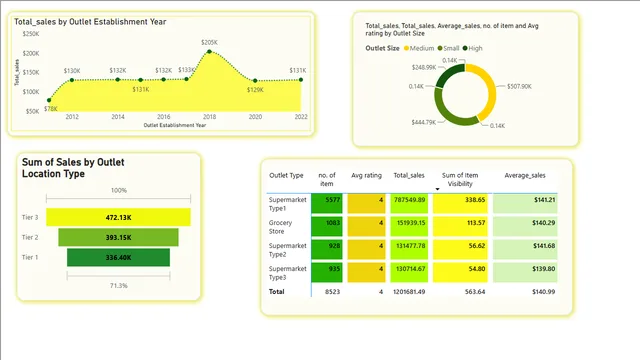This screenshot has width=640, height=360.
Task: Sort table by no. of item header
Action: coord(327,180)
